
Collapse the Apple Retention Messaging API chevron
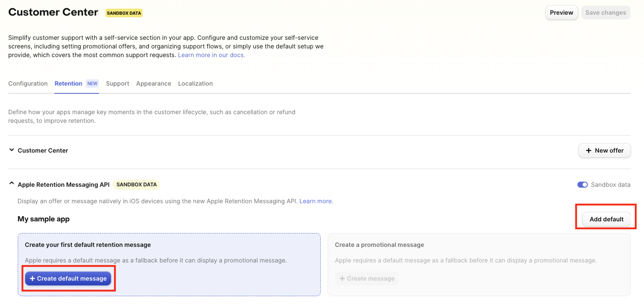click(x=12, y=184)
